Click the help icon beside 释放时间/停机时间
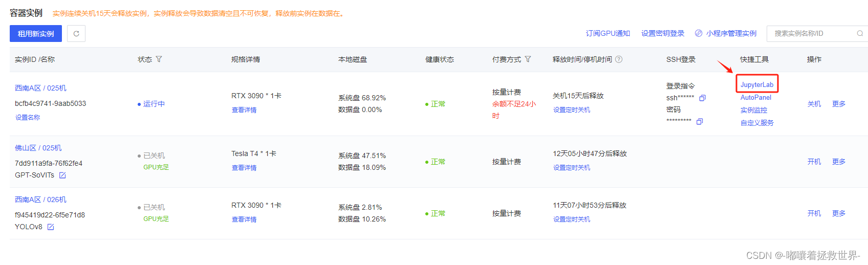This screenshot has height=265, width=868. point(619,59)
